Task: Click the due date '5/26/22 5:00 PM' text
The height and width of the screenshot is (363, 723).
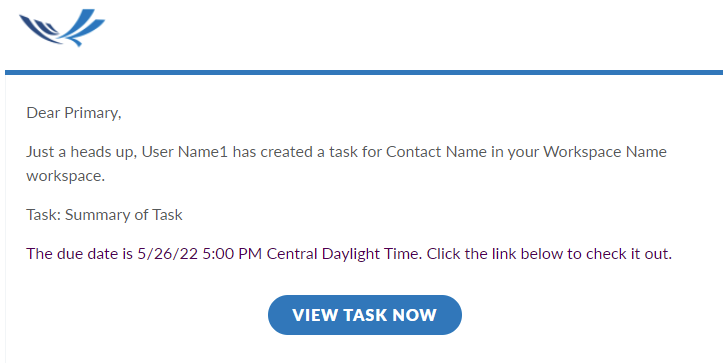Action: click(200, 254)
